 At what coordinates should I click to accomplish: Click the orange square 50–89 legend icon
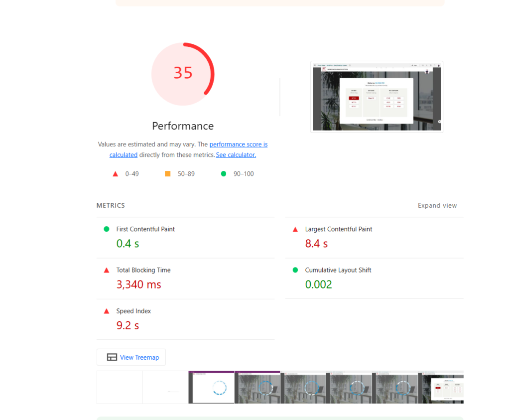pyautogui.click(x=168, y=174)
